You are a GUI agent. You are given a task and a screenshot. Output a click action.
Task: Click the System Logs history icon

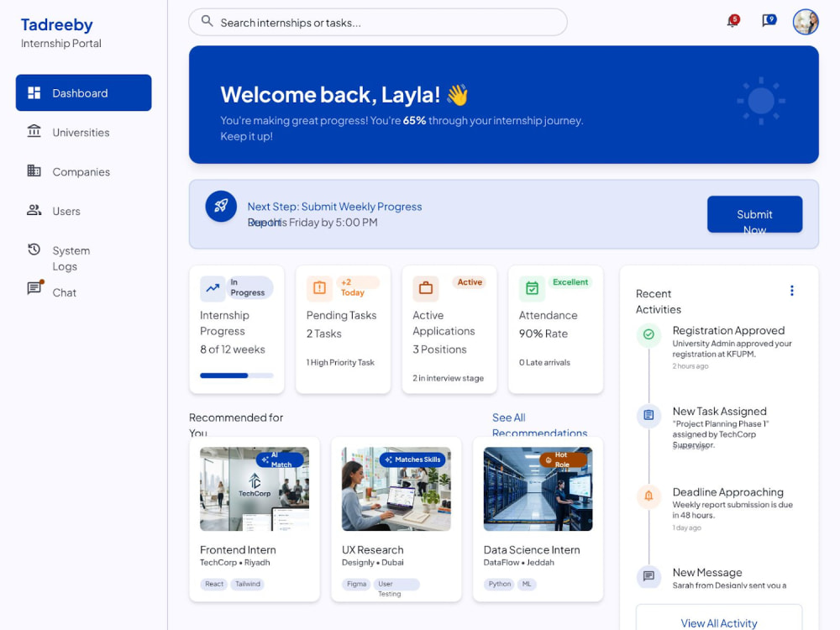point(34,249)
